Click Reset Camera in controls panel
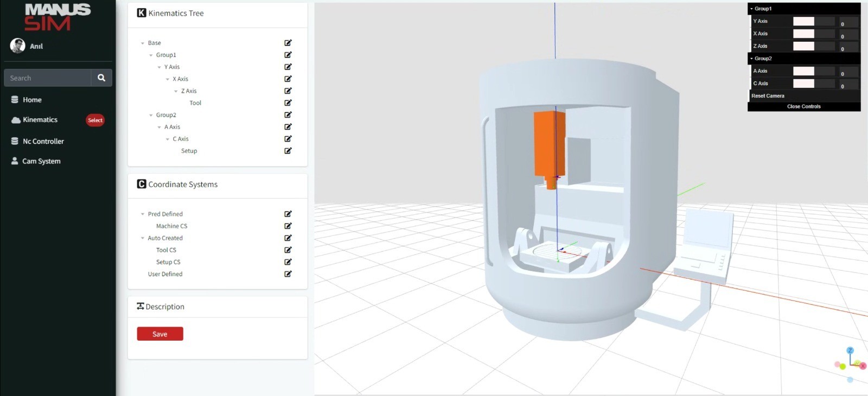 (x=768, y=96)
